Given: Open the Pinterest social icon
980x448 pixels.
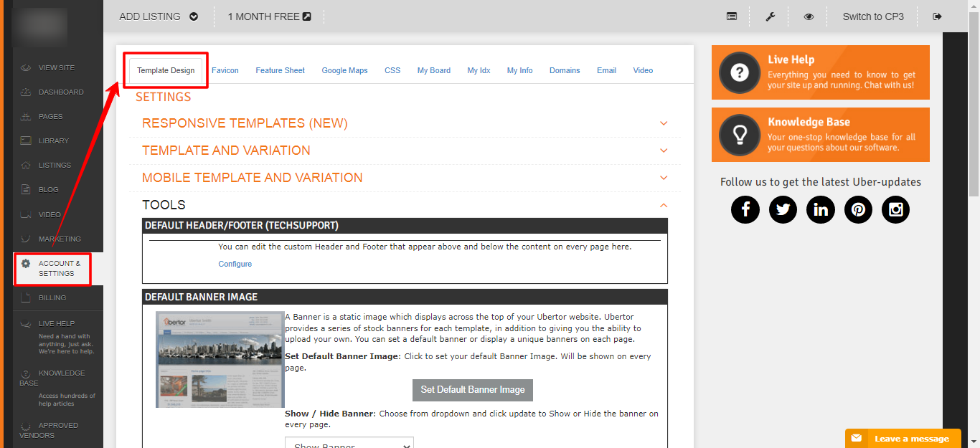Looking at the screenshot, I should pos(858,209).
